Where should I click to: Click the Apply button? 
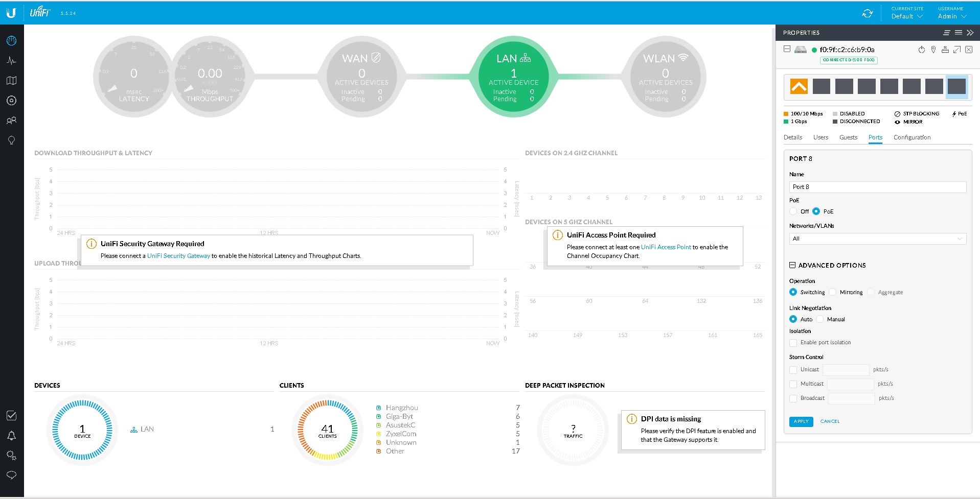pos(801,421)
